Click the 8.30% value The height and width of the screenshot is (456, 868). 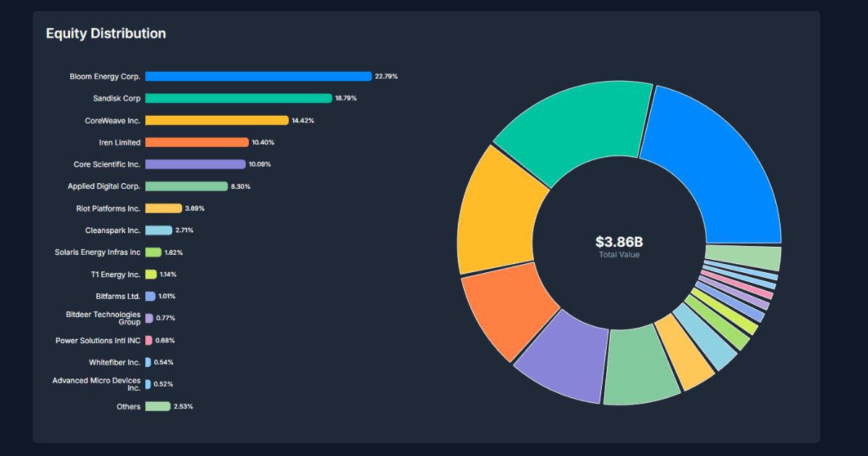(x=241, y=186)
